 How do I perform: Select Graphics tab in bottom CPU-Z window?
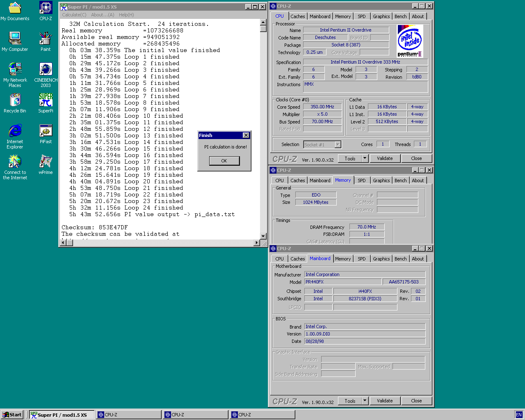click(x=381, y=259)
